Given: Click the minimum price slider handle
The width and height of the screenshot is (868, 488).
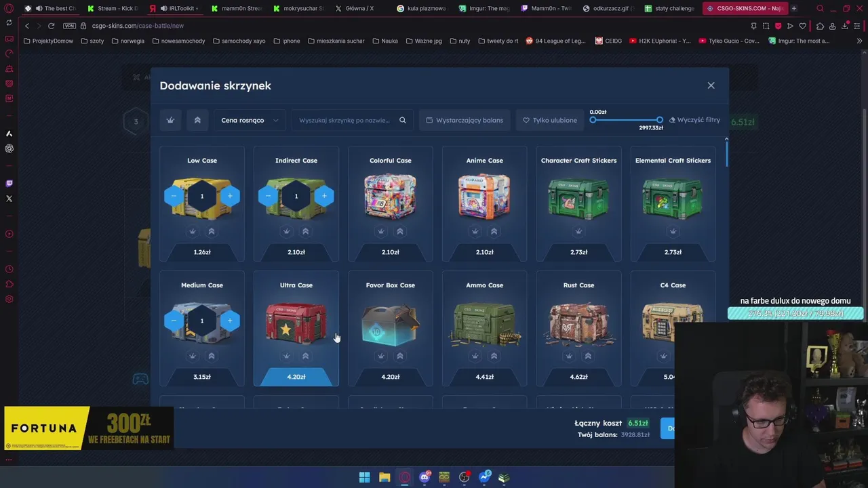Looking at the screenshot, I should [x=593, y=120].
